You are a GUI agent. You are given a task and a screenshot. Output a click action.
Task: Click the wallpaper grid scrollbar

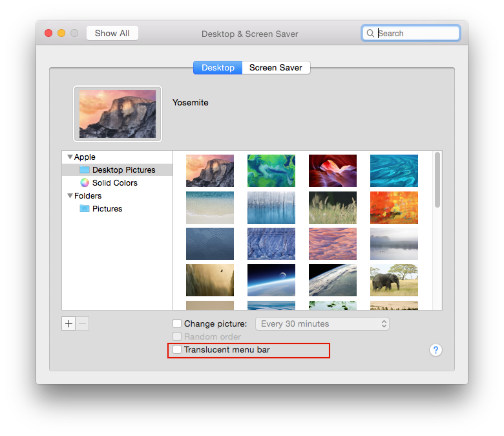point(437,180)
